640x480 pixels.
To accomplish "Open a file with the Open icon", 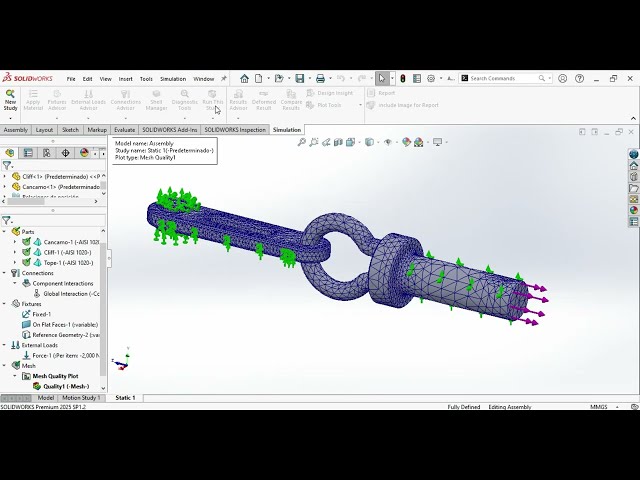I will click(x=279, y=78).
